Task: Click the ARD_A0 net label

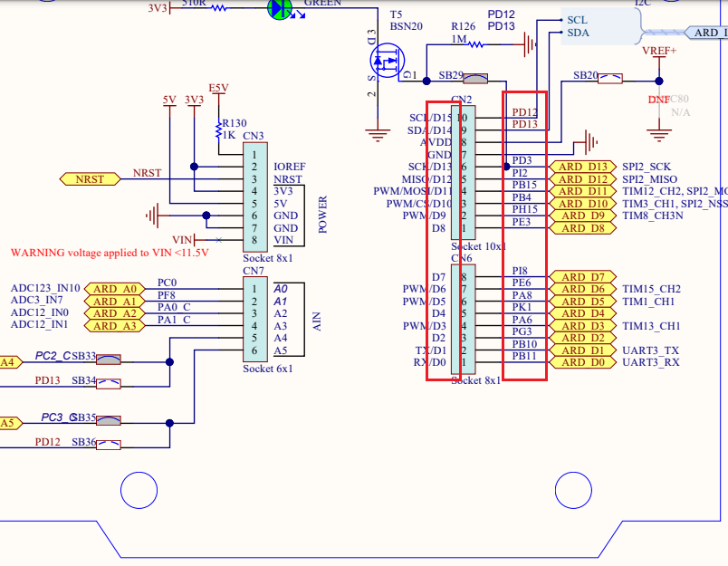Action: (x=114, y=287)
